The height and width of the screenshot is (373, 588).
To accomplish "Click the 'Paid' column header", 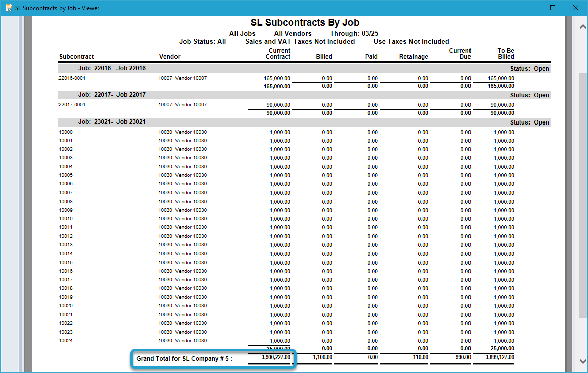I will (371, 57).
